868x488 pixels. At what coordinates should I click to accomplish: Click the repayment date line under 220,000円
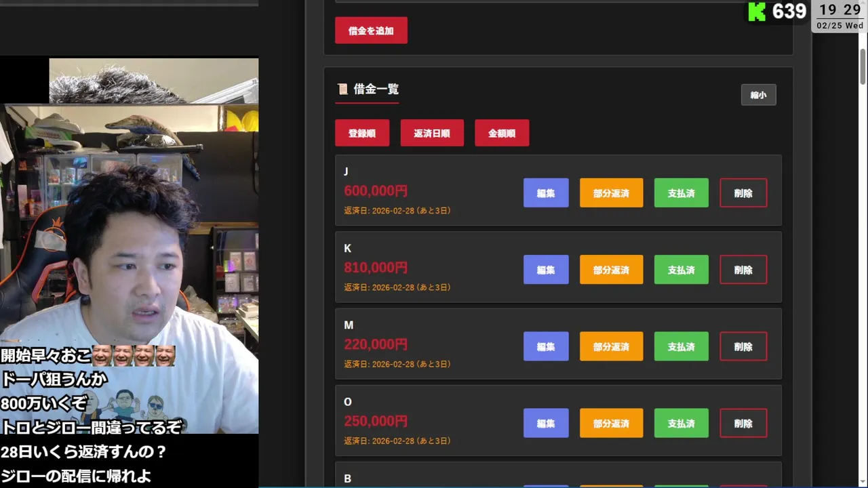point(397,364)
